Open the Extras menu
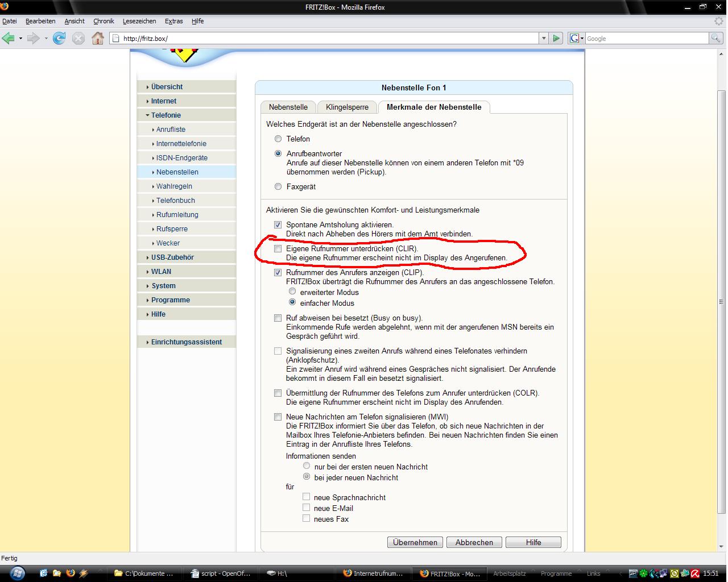 tap(174, 21)
